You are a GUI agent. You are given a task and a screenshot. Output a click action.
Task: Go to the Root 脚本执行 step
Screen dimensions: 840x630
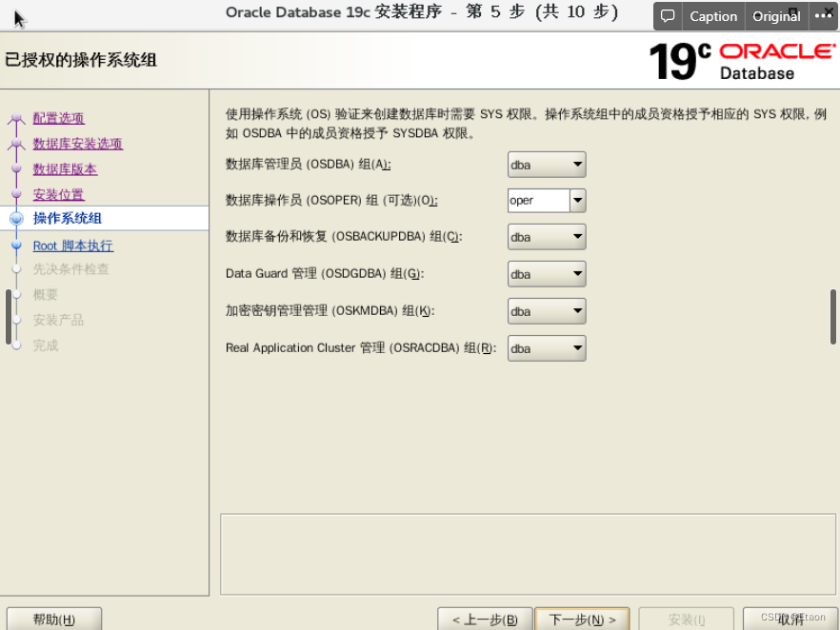point(72,246)
